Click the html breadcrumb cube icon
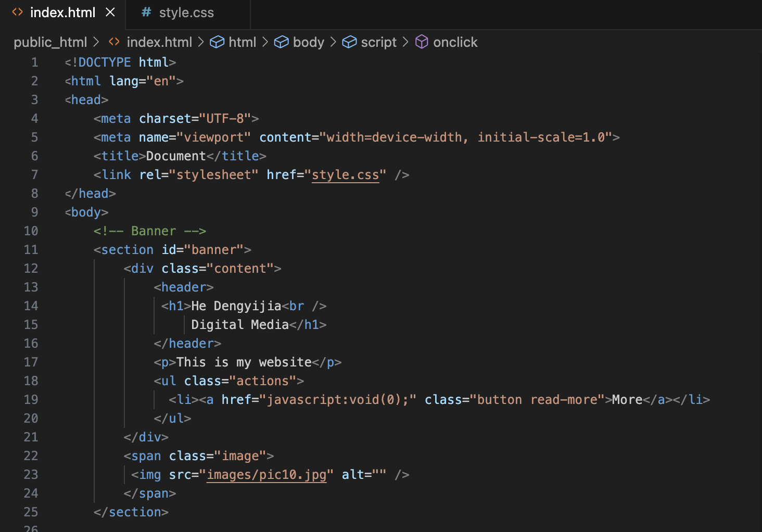The width and height of the screenshot is (762, 532). (217, 42)
